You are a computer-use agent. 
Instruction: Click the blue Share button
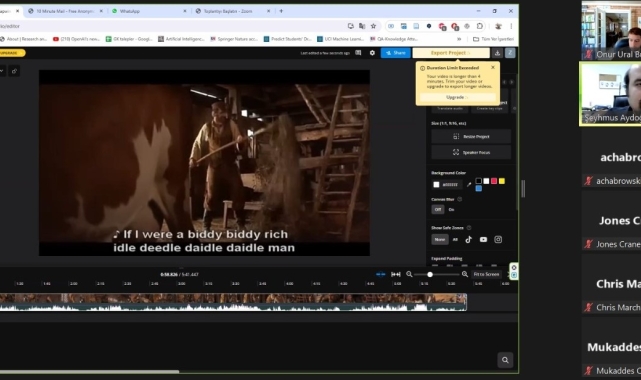pyautogui.click(x=395, y=53)
